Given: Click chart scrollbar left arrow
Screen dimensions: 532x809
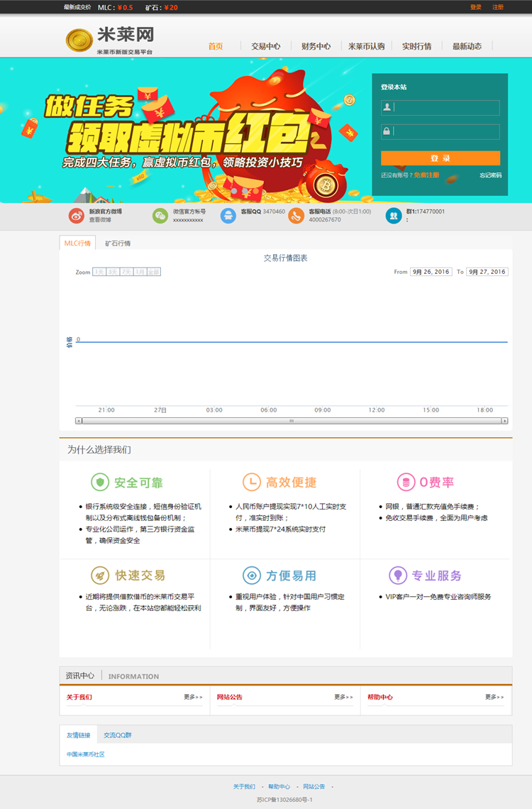Looking at the screenshot, I should click(78, 421).
